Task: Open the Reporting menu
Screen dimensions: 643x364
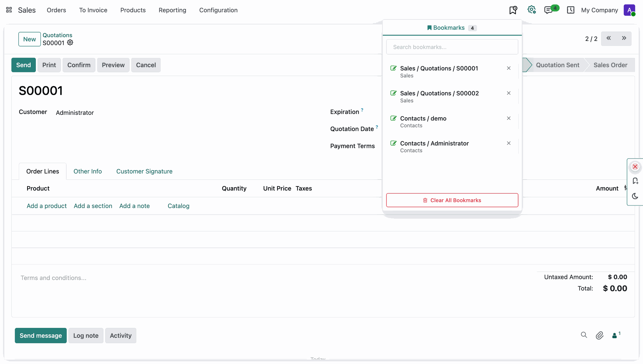Action: click(x=172, y=10)
